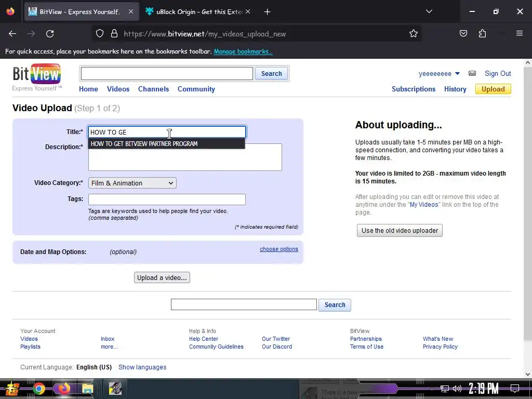The height and width of the screenshot is (399, 532).
Task: Click the choose options link
Action: (x=279, y=249)
